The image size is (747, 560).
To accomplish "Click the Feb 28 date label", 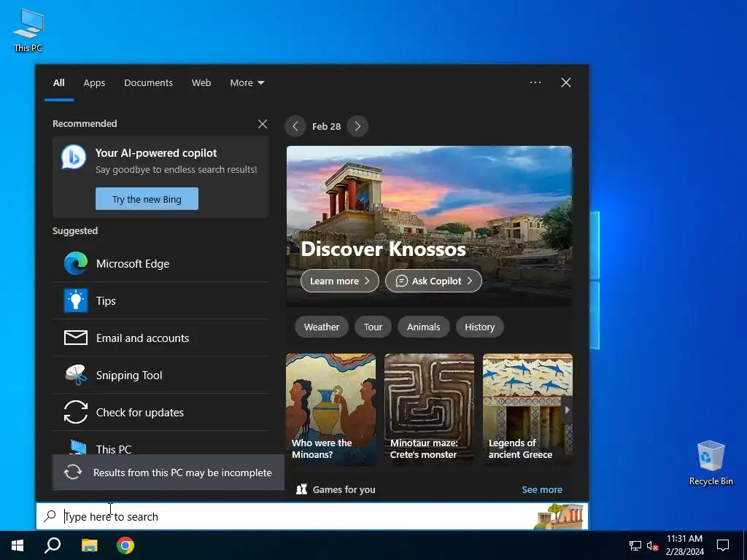I will click(326, 126).
